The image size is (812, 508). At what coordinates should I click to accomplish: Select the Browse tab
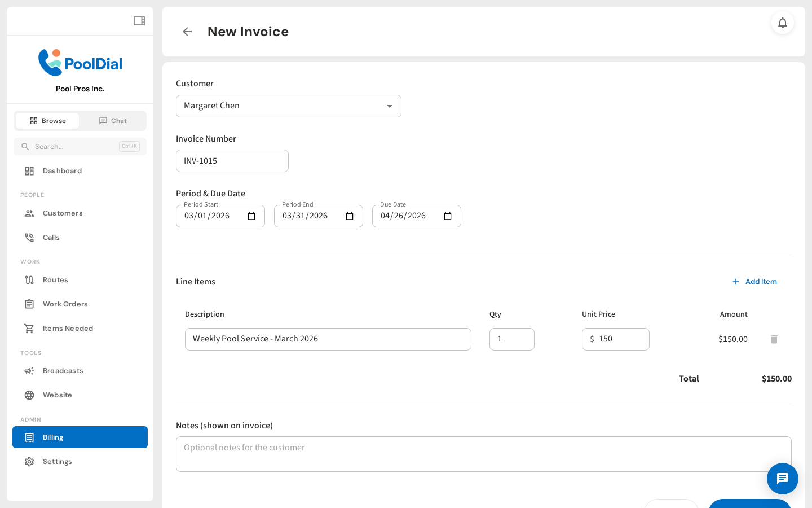tap(47, 120)
